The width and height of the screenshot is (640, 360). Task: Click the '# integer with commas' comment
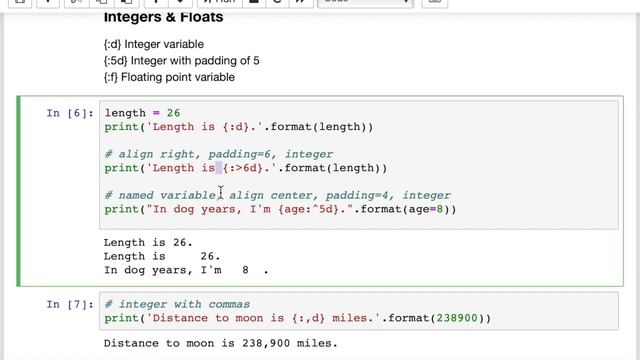click(x=177, y=304)
